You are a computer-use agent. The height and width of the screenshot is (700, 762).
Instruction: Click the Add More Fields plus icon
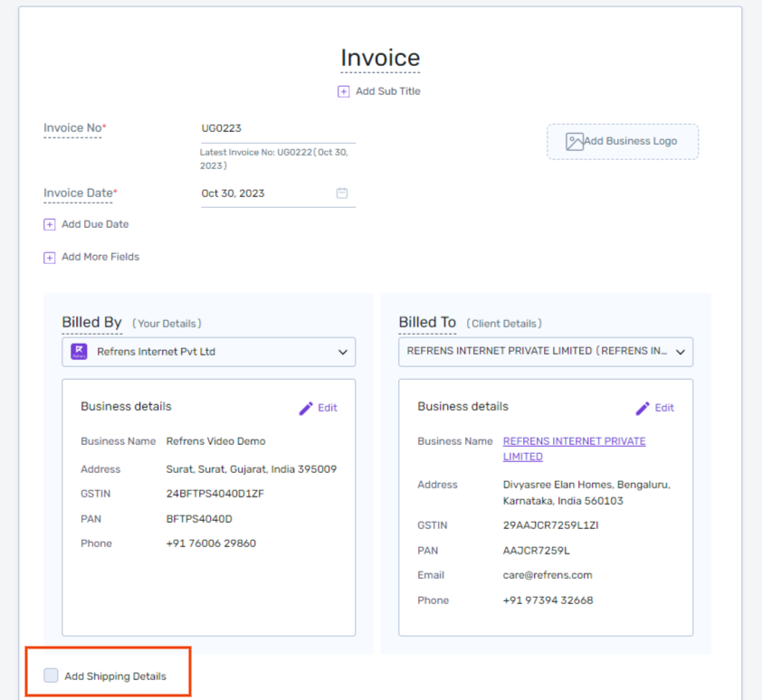coord(50,258)
